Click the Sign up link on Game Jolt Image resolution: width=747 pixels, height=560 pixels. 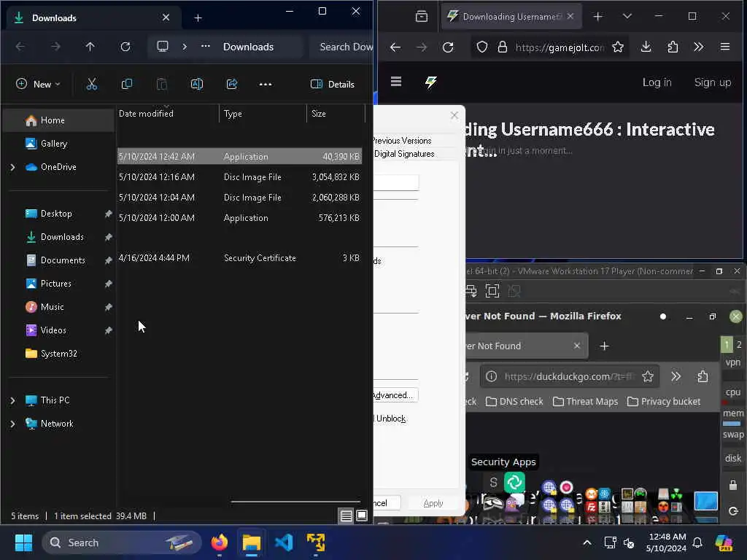coord(712,82)
